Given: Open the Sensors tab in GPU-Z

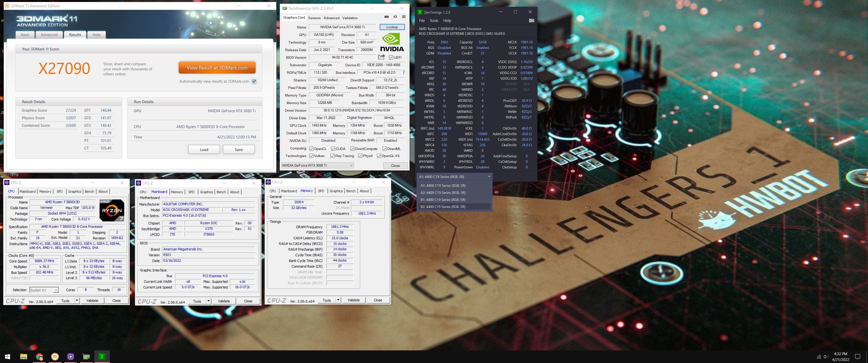Looking at the screenshot, I should pyautogui.click(x=314, y=18).
